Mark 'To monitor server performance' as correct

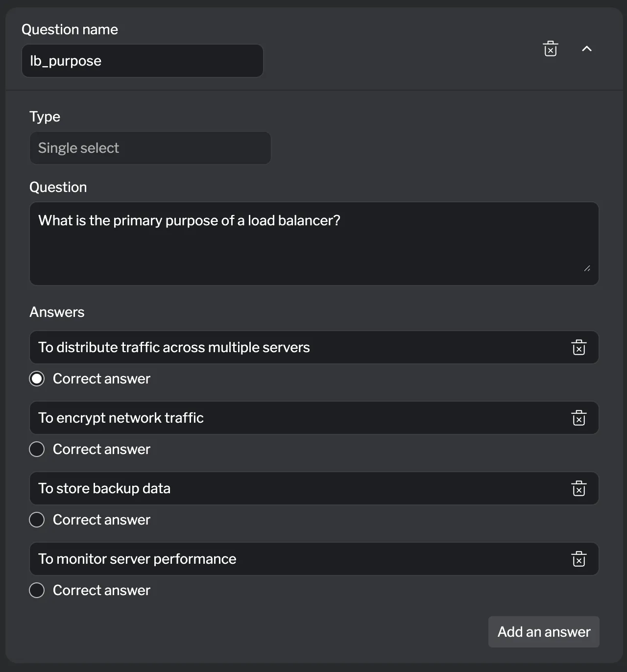[x=36, y=590]
